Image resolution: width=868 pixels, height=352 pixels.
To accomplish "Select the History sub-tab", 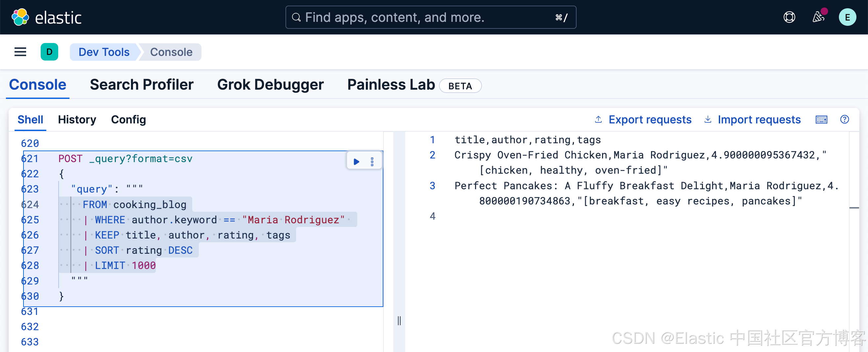I will click(77, 119).
